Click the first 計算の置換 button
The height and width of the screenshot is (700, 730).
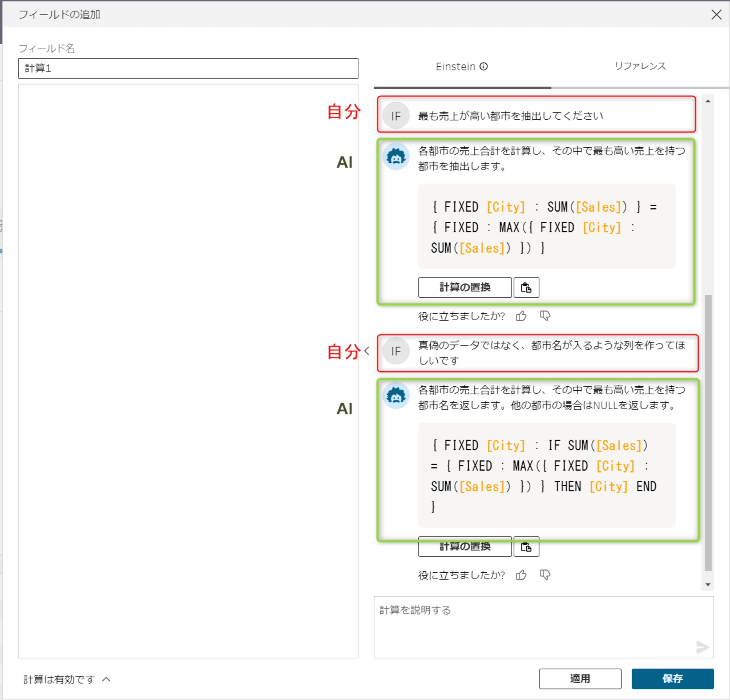tap(465, 287)
